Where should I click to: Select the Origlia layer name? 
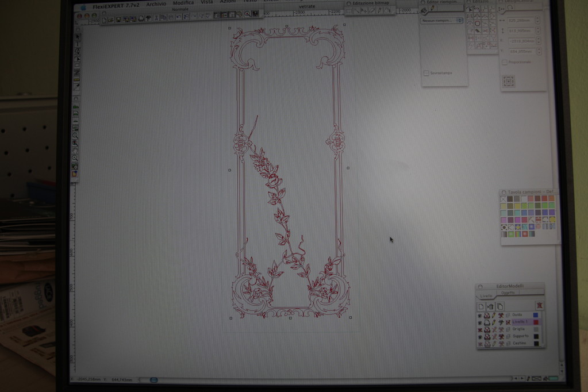518,329
